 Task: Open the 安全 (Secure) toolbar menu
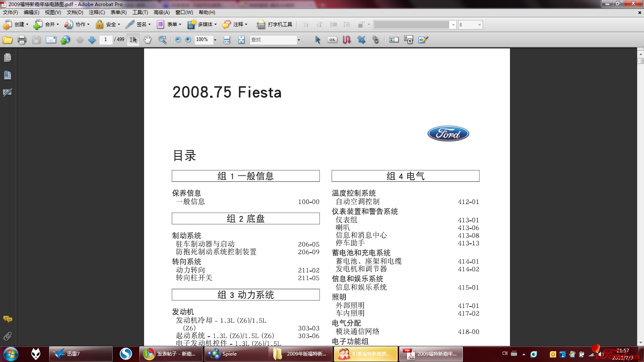point(107,25)
